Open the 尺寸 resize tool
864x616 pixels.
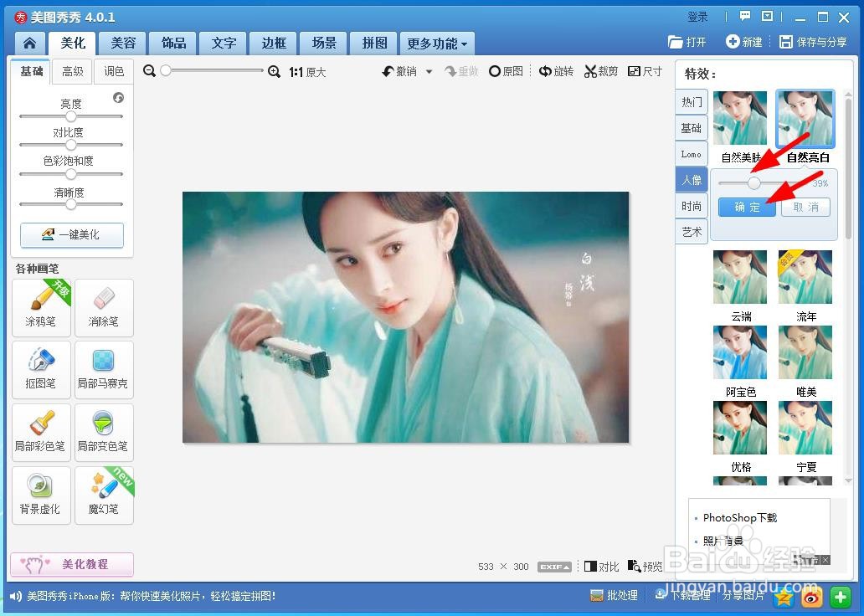click(x=645, y=71)
